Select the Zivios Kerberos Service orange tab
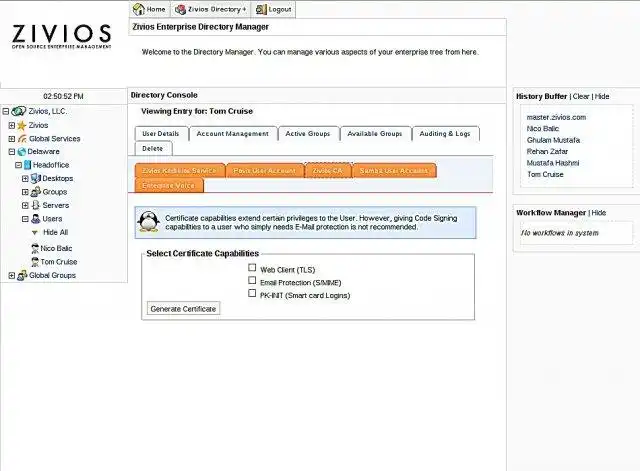 179,171
